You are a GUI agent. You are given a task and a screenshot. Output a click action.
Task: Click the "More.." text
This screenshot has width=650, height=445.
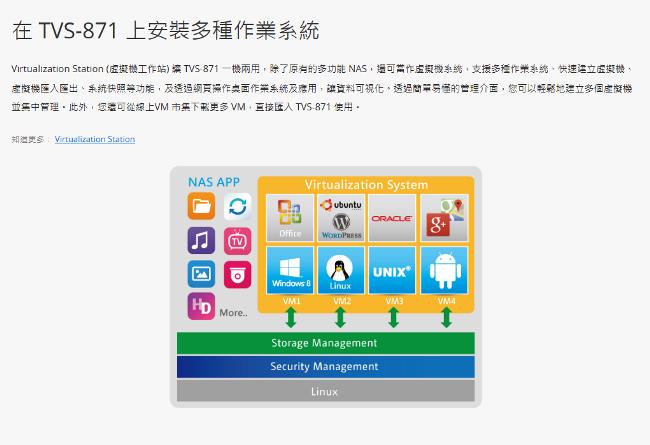(233, 313)
